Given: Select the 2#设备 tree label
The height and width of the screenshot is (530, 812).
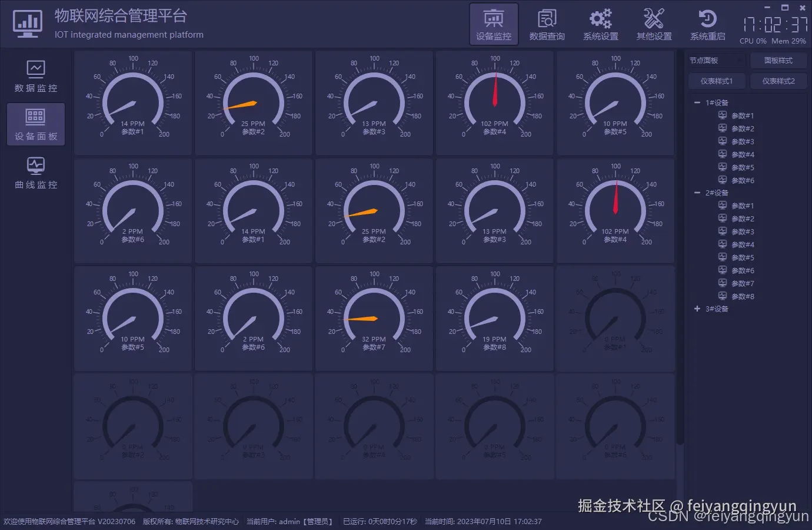Looking at the screenshot, I should click(717, 193).
